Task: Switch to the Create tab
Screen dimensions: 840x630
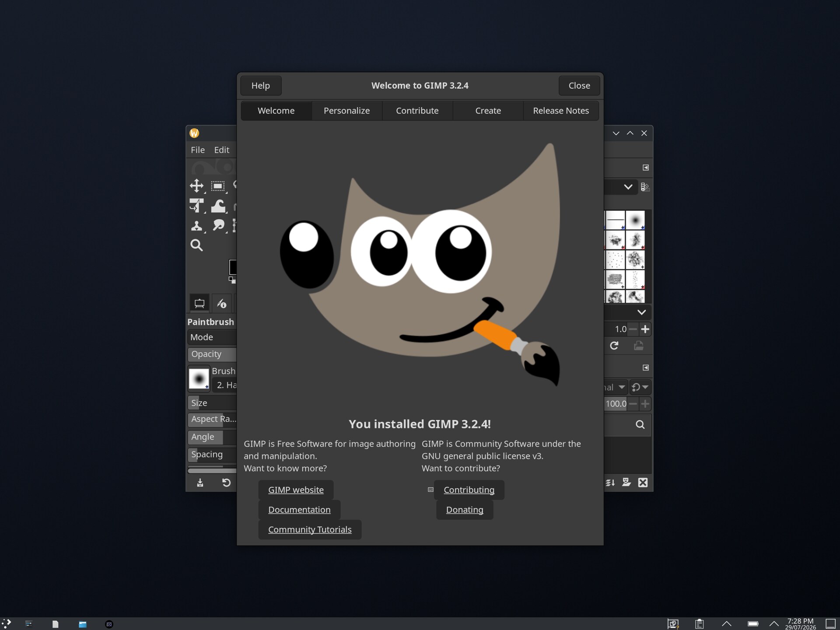Action: coord(488,111)
